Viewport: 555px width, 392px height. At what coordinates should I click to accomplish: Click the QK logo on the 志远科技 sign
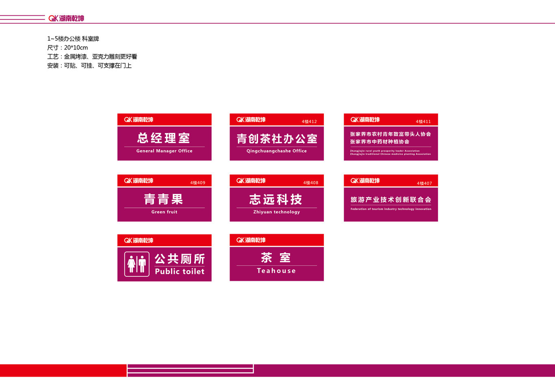point(251,181)
